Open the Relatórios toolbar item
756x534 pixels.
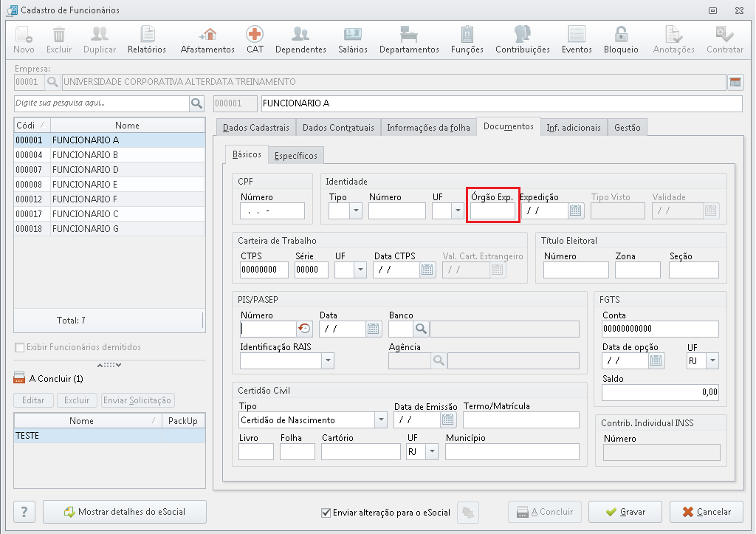147,40
